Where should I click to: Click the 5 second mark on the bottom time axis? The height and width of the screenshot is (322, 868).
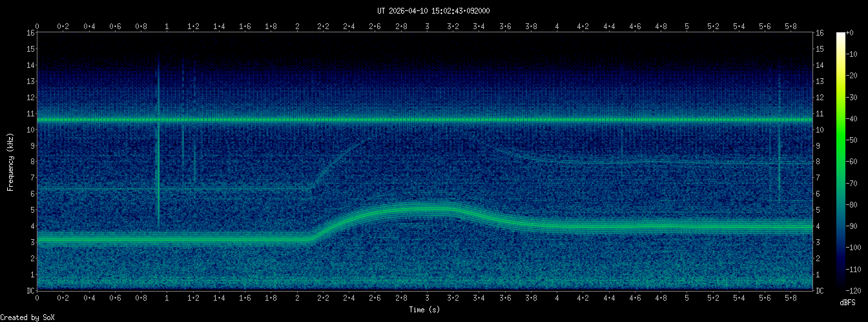[x=687, y=299]
